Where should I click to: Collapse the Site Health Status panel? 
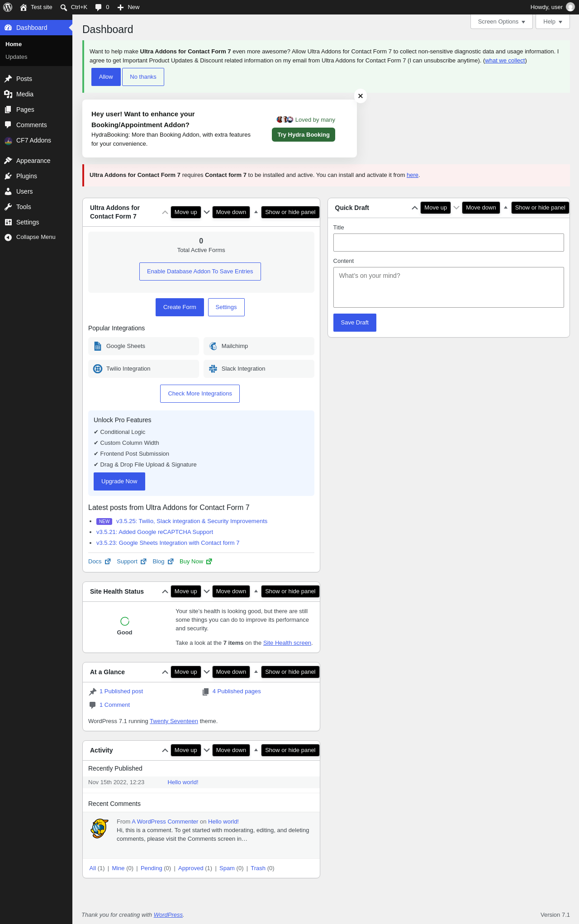click(256, 591)
